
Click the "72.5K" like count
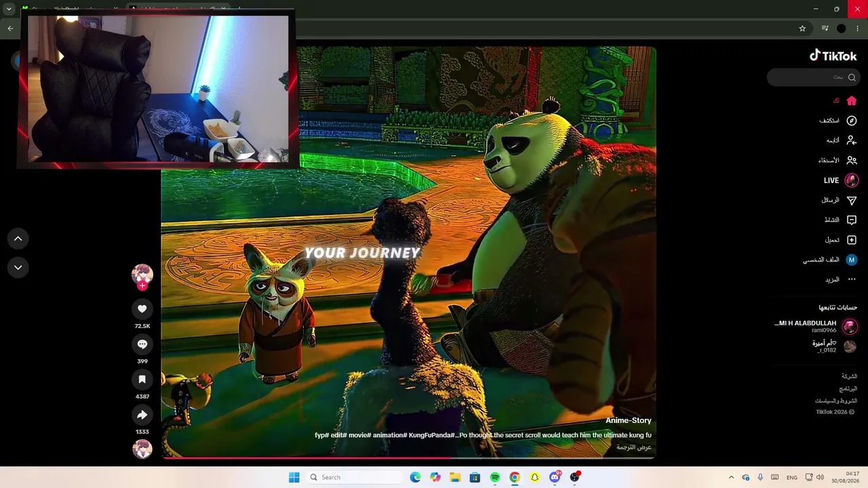point(142,326)
